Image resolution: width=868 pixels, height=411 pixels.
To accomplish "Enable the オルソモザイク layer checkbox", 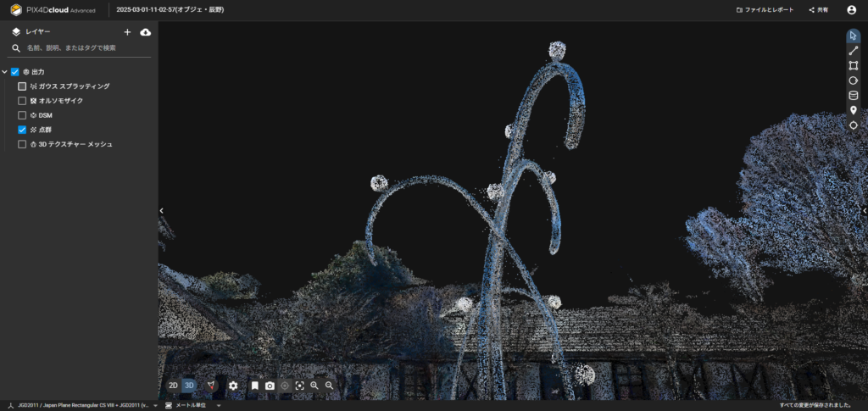I will 22,101.
